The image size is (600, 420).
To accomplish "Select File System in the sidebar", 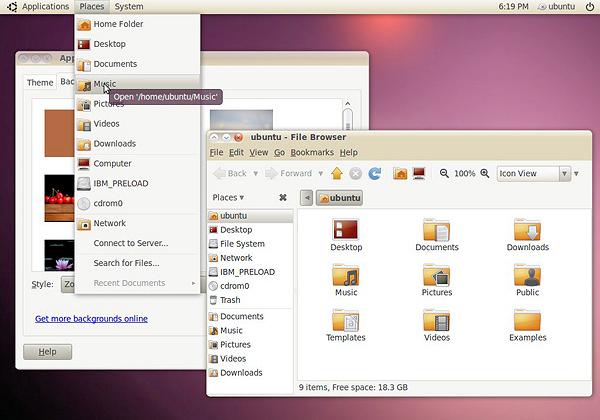I will [251, 244].
